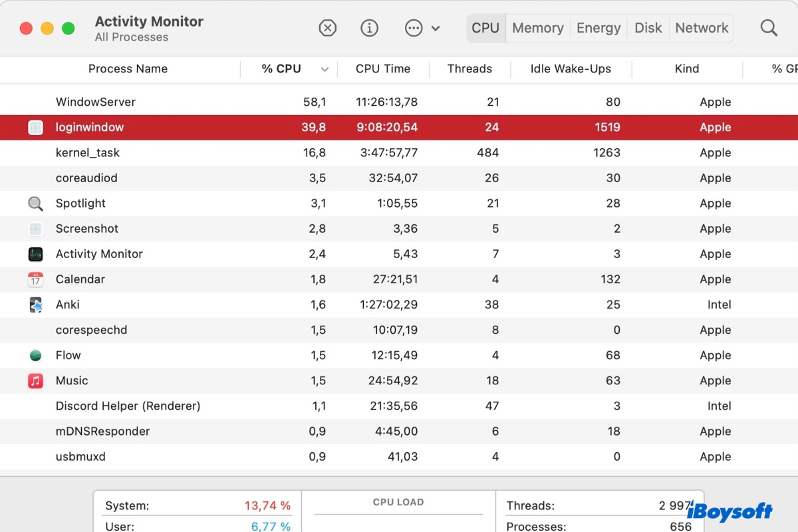Screen dimensions: 798x532
Task: Sort processes by the Threads column
Action: coord(469,68)
